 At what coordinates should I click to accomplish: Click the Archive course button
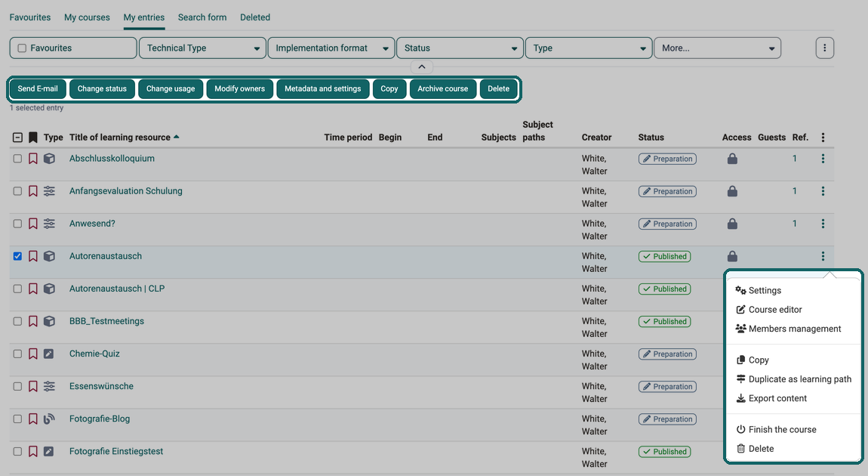[x=443, y=88]
